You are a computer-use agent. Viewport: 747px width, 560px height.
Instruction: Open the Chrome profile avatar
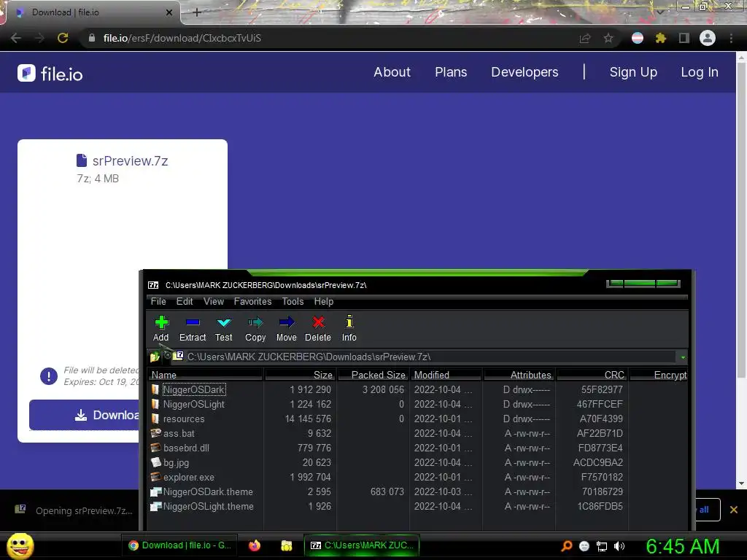708,38
